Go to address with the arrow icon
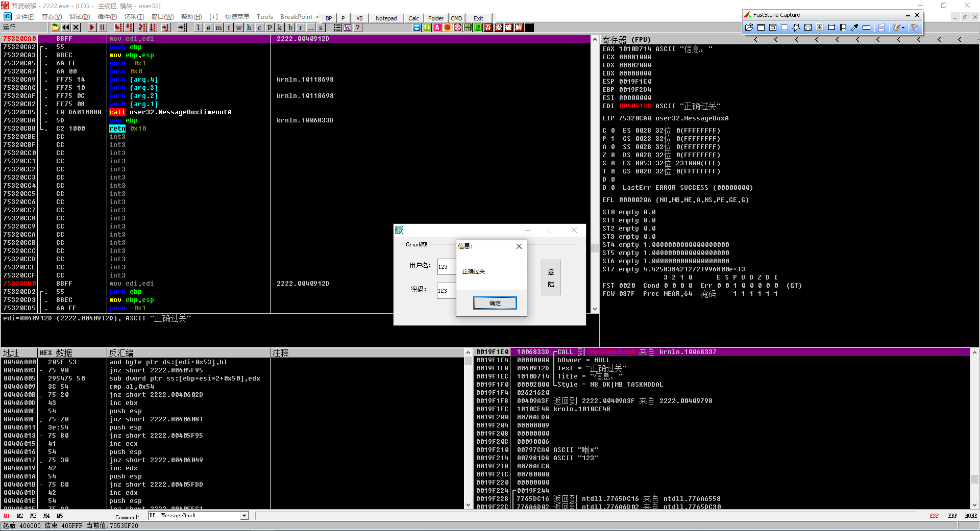This screenshot has height=531, width=980. coord(182,28)
